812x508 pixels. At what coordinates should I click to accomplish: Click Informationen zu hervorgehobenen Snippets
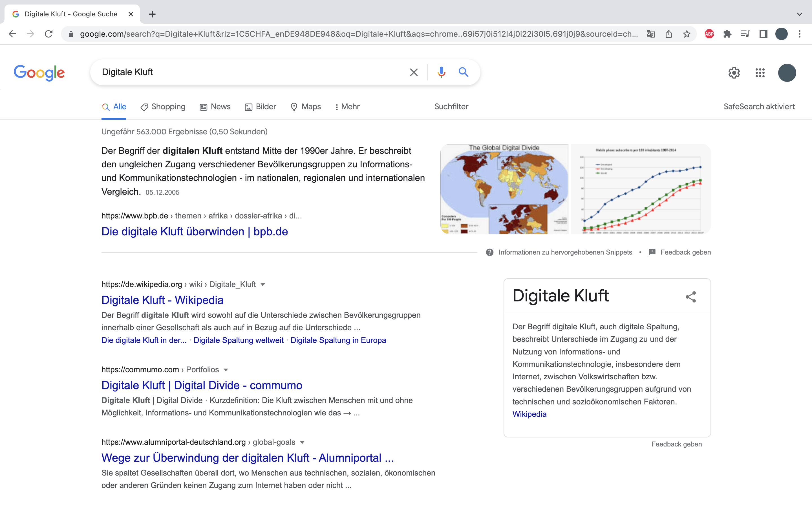[x=565, y=252]
